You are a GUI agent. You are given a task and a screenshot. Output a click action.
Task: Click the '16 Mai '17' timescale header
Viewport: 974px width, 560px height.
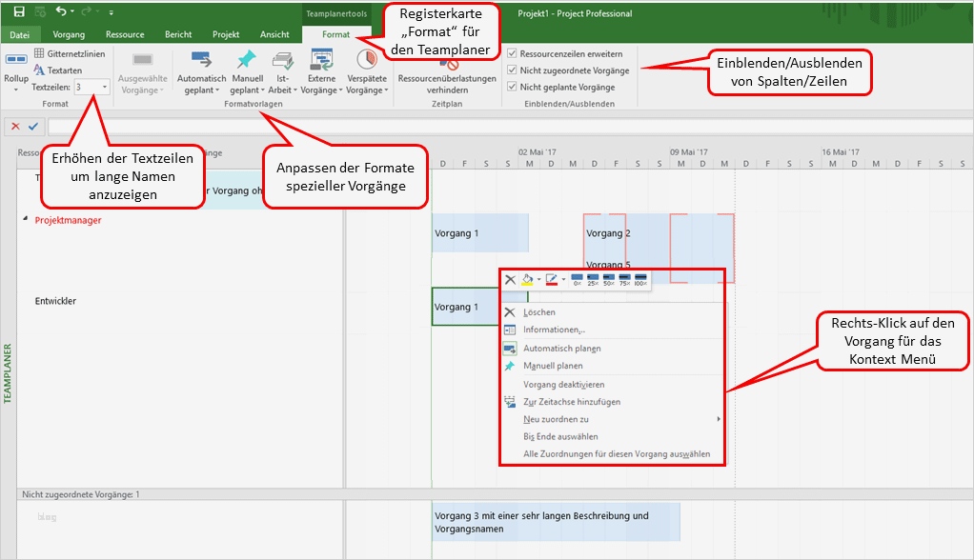click(841, 151)
